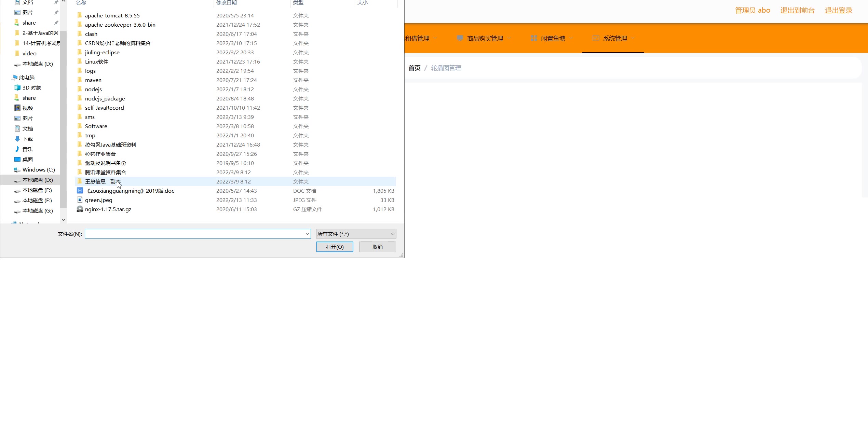This screenshot has width=868, height=423.
Task: Expand the file type filter combo box
Action: click(x=356, y=234)
